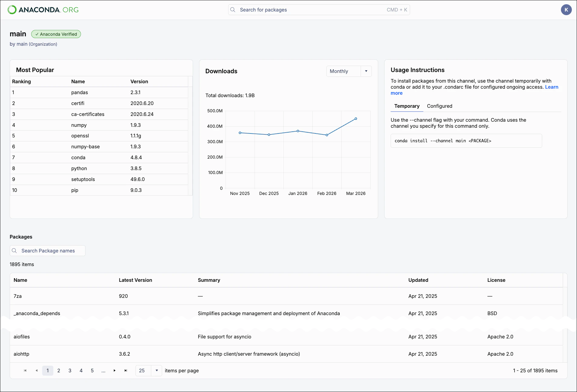Sort packages by Latest Version column header
Screen dimensions: 577x392
135,280
